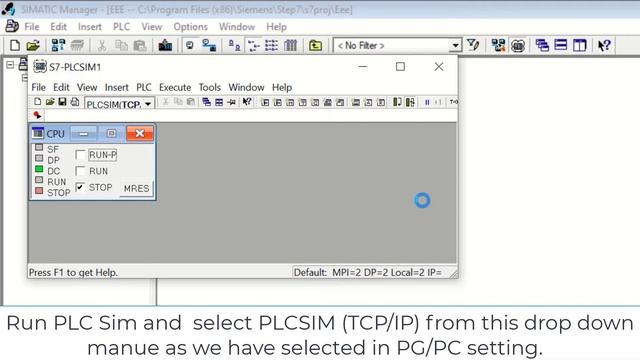
Task: Click Continuous Scan mode icon in PLCSIM
Action: pyautogui.click(x=410, y=102)
